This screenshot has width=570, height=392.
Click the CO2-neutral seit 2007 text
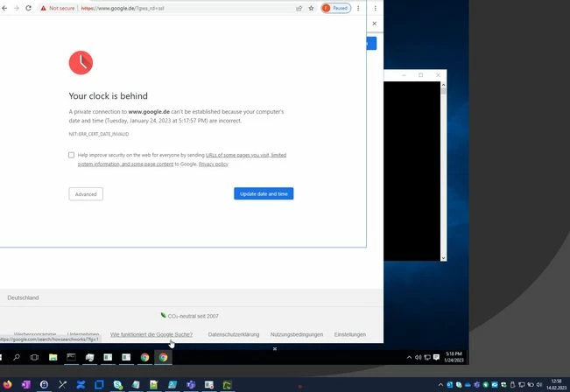[x=193, y=316]
